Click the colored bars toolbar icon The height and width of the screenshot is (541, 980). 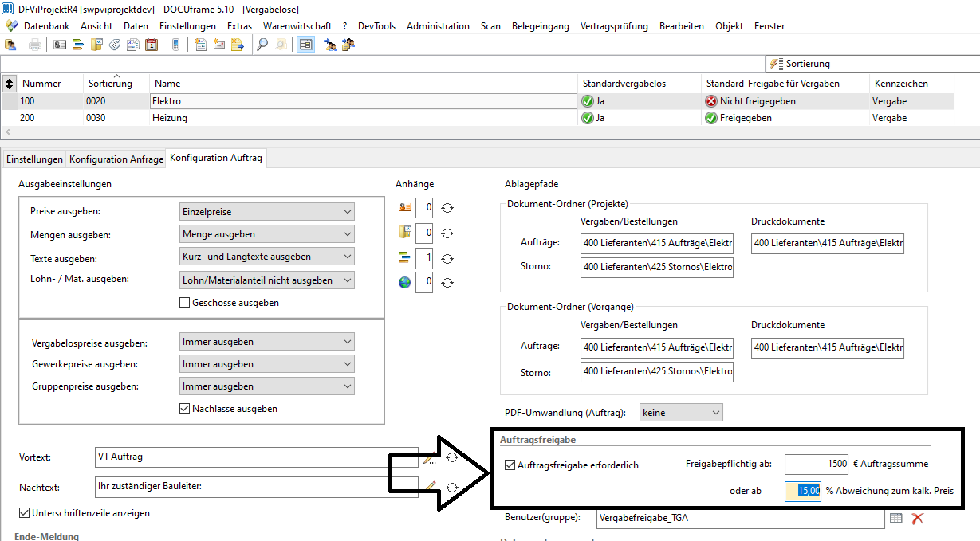click(78, 45)
